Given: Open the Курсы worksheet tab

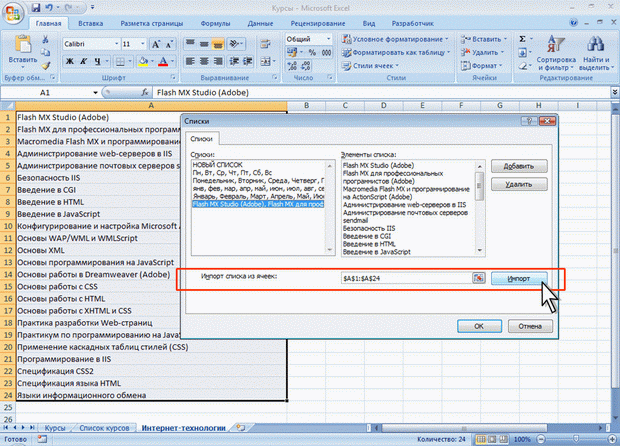Looking at the screenshot, I should 56,427.
